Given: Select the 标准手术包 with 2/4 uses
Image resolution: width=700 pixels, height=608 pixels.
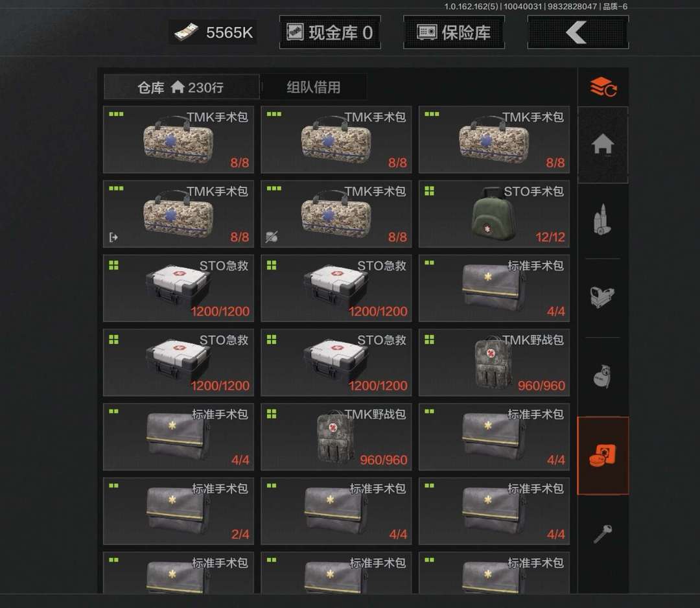Looking at the screenshot, I should click(179, 511).
